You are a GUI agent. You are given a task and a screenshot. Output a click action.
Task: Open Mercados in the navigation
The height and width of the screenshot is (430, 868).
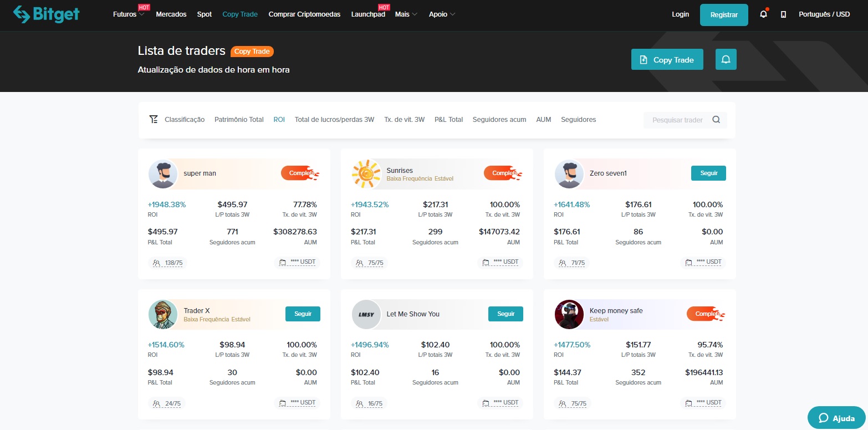tap(171, 14)
